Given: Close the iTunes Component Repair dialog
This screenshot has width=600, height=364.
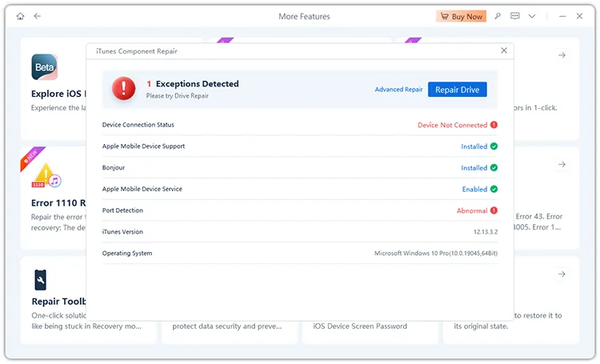Looking at the screenshot, I should point(504,50).
